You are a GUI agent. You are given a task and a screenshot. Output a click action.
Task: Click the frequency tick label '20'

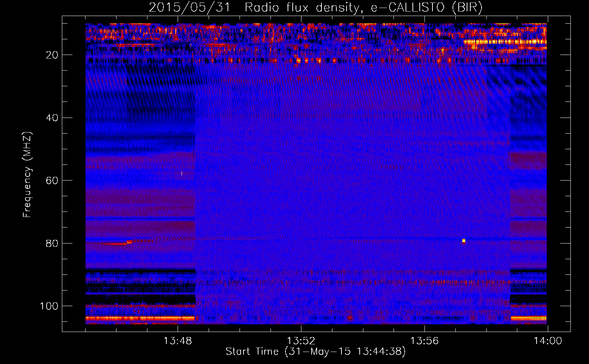pyautogui.click(x=52, y=55)
